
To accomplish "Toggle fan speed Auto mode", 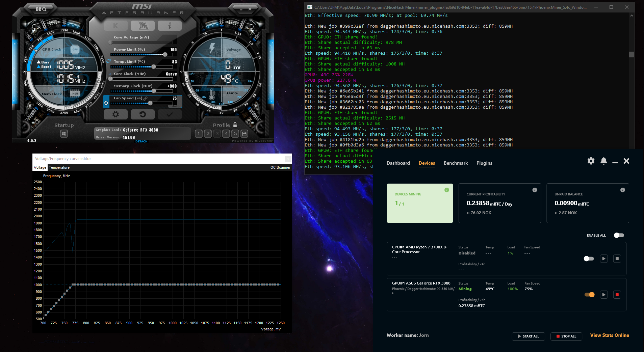I will pyautogui.click(x=176, y=106).
